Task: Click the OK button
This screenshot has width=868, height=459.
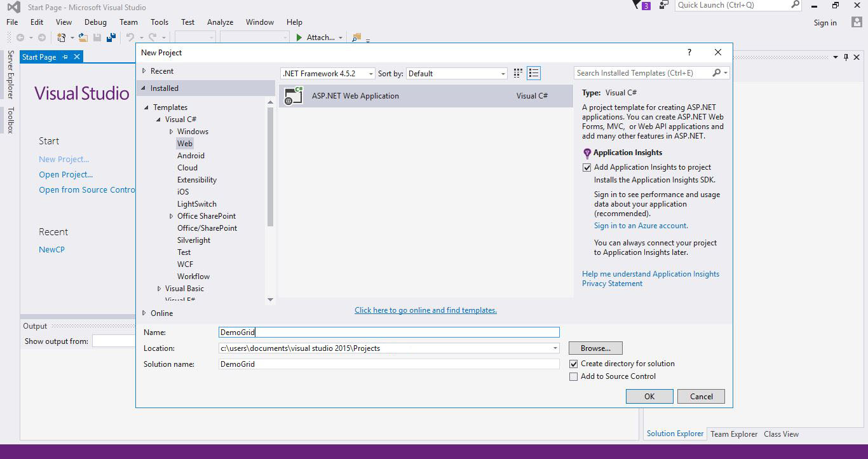Action: (x=649, y=397)
